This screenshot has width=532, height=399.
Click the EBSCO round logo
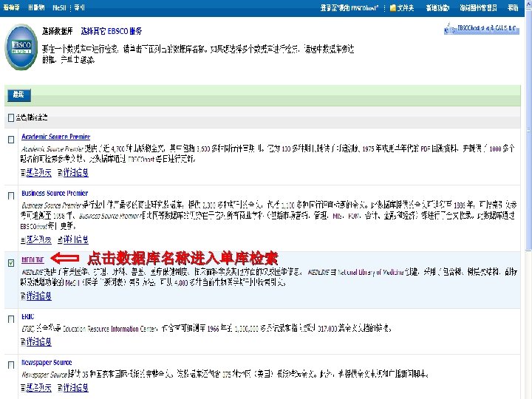[21, 47]
